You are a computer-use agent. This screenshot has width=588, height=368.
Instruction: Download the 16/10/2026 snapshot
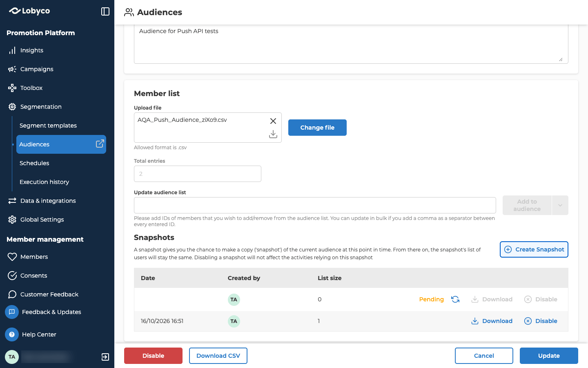coord(492,321)
